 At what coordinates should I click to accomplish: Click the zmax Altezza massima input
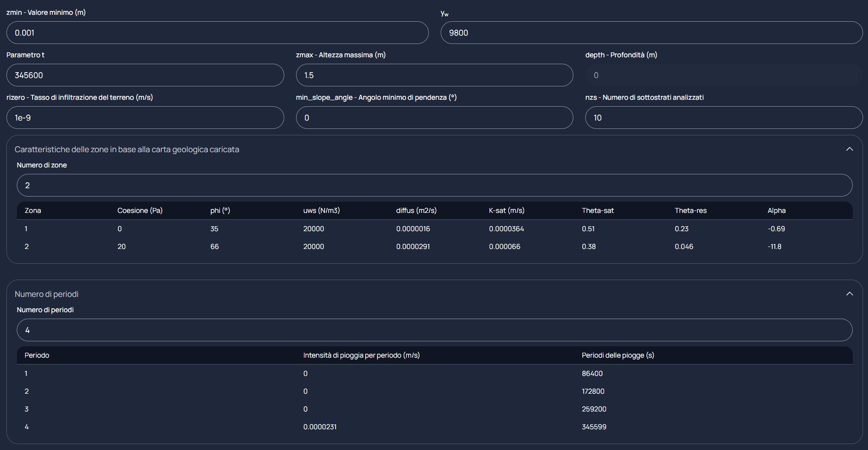click(x=434, y=75)
